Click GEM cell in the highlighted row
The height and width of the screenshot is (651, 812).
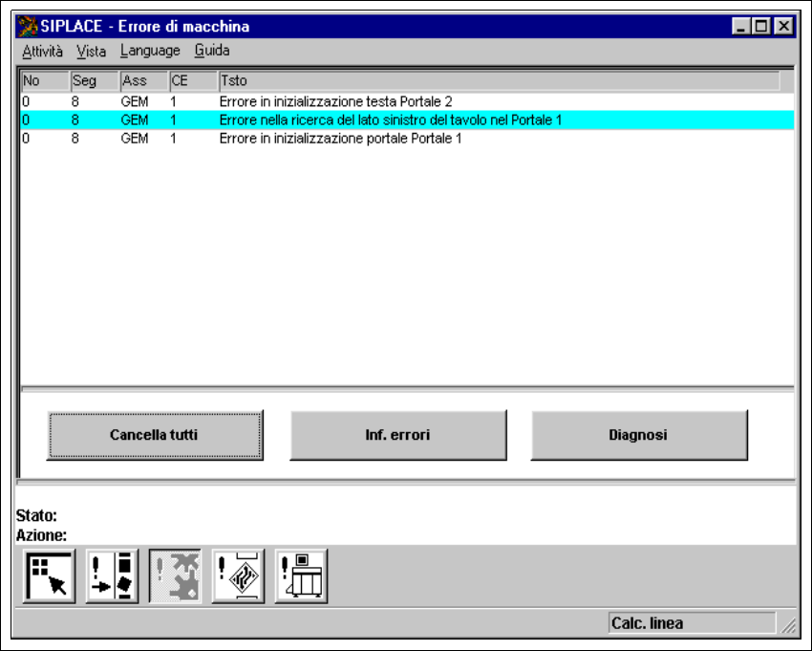point(135,120)
